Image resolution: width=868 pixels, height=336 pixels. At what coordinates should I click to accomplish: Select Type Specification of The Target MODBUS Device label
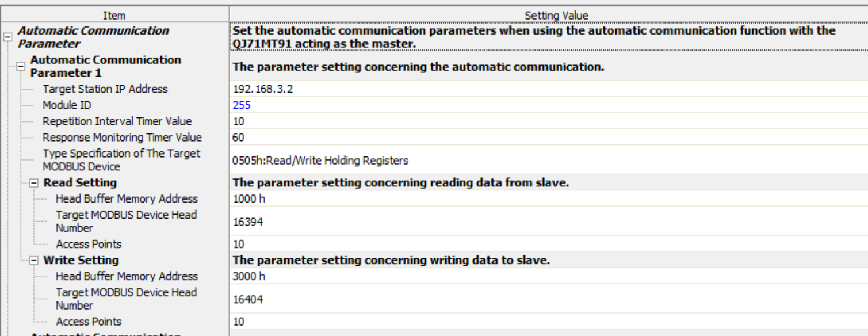click(x=121, y=160)
